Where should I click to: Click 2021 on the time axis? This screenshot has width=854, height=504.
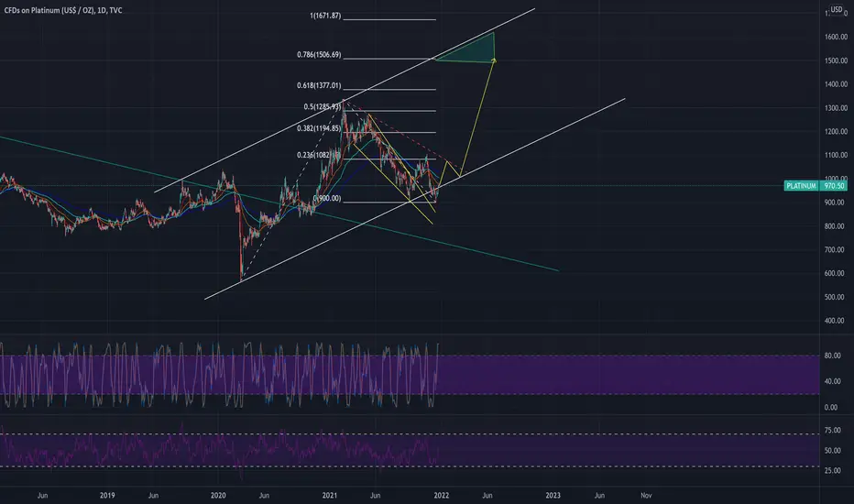click(330, 495)
